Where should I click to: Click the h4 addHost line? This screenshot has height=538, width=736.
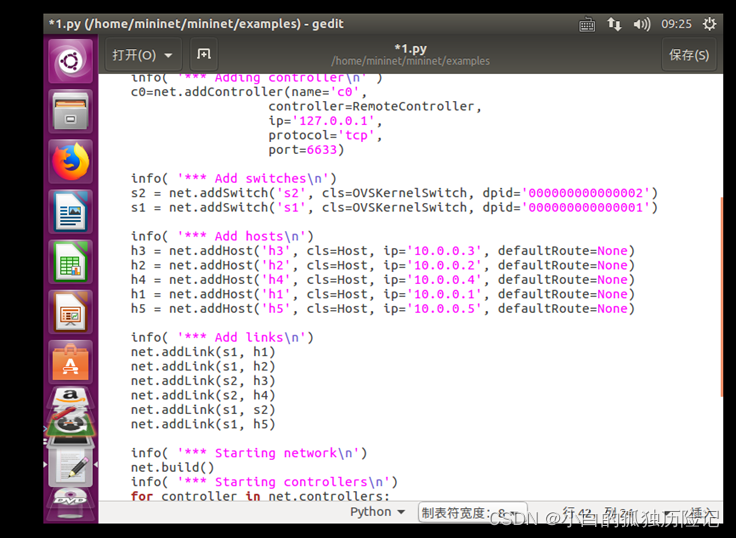(383, 280)
